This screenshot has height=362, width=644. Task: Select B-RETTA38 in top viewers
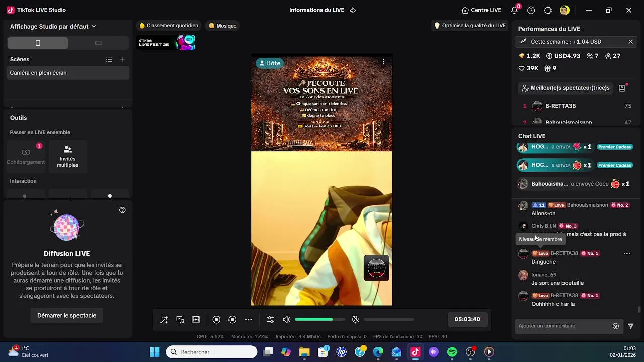[x=577, y=106]
